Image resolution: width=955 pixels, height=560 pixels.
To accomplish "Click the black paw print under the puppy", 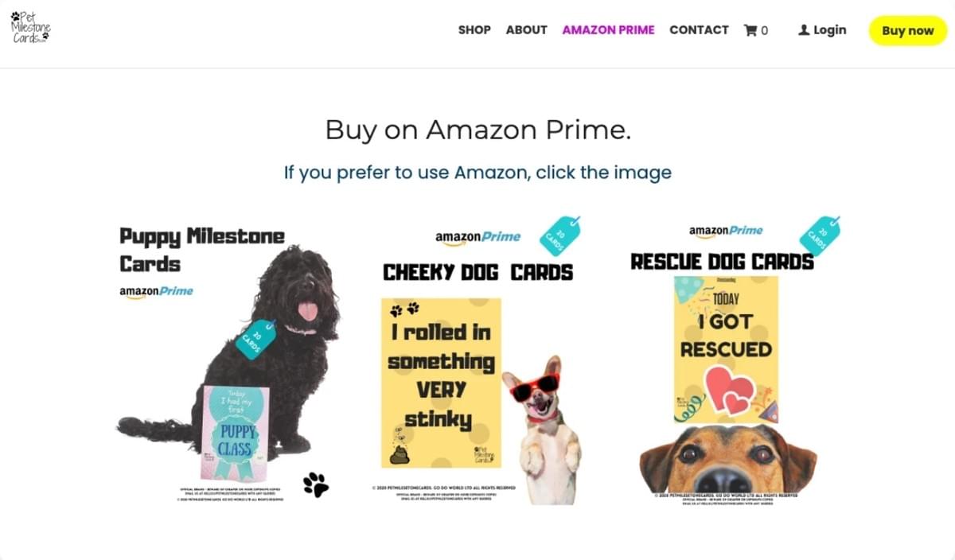I will 316,484.
